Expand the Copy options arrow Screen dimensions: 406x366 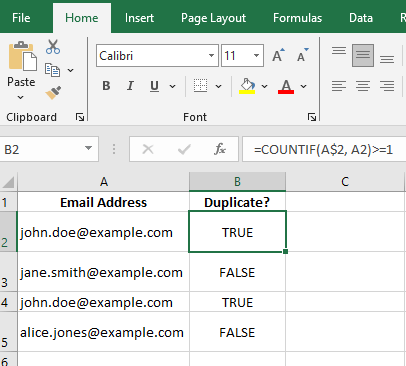(70, 70)
